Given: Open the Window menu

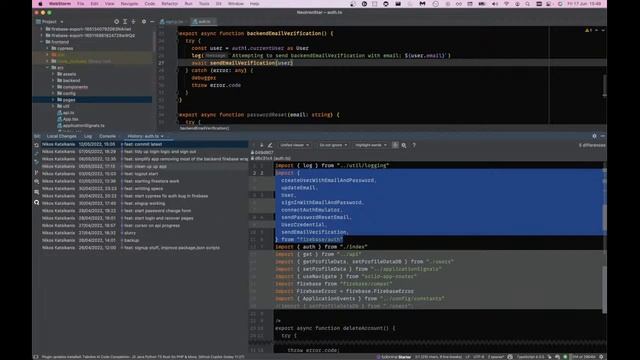Looking at the screenshot, I should click(236, 4).
